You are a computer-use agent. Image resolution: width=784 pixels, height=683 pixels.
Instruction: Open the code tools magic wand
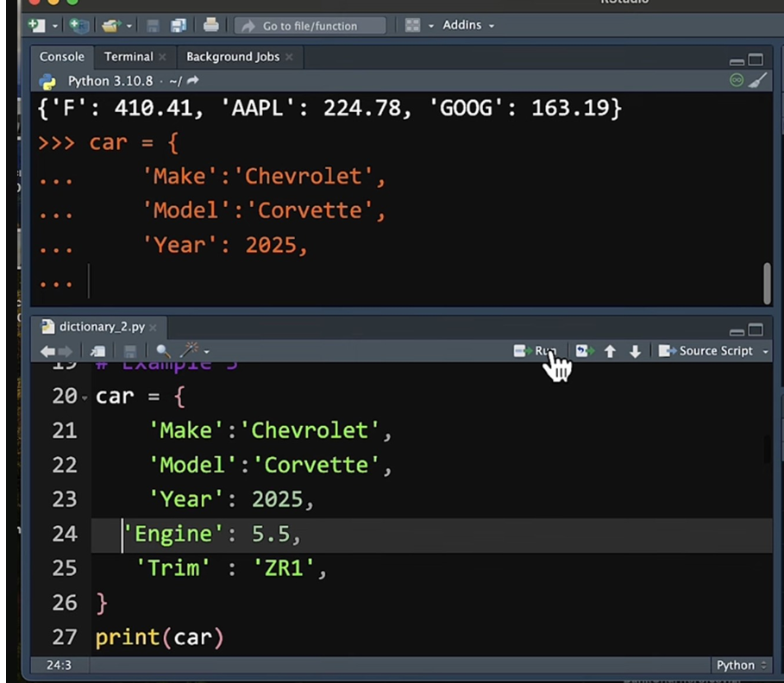click(190, 350)
